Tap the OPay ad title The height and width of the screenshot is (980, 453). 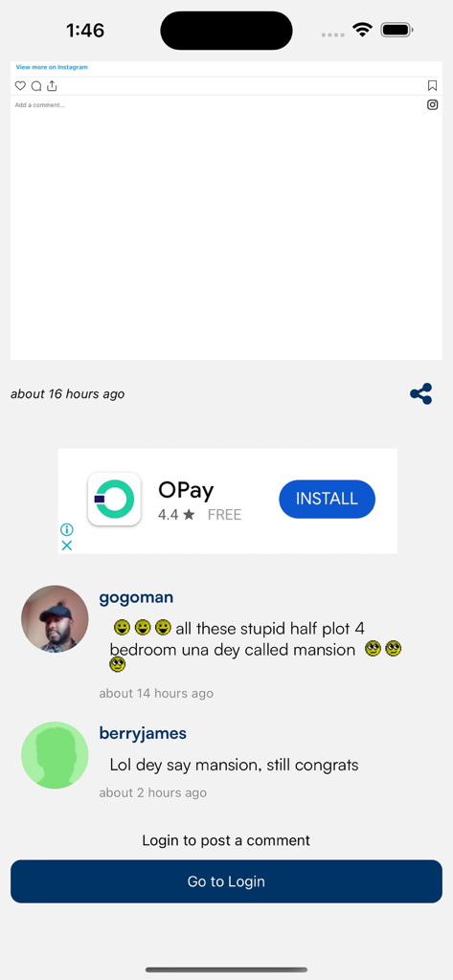(x=186, y=490)
